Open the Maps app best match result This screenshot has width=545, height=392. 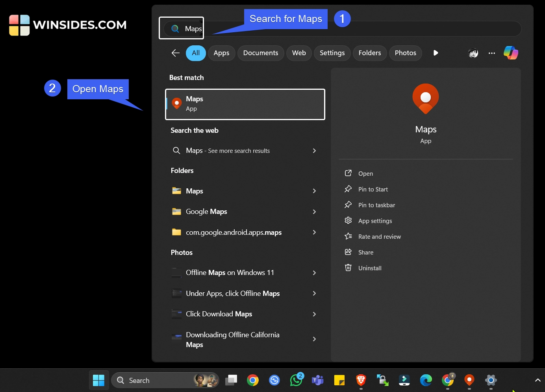click(245, 104)
